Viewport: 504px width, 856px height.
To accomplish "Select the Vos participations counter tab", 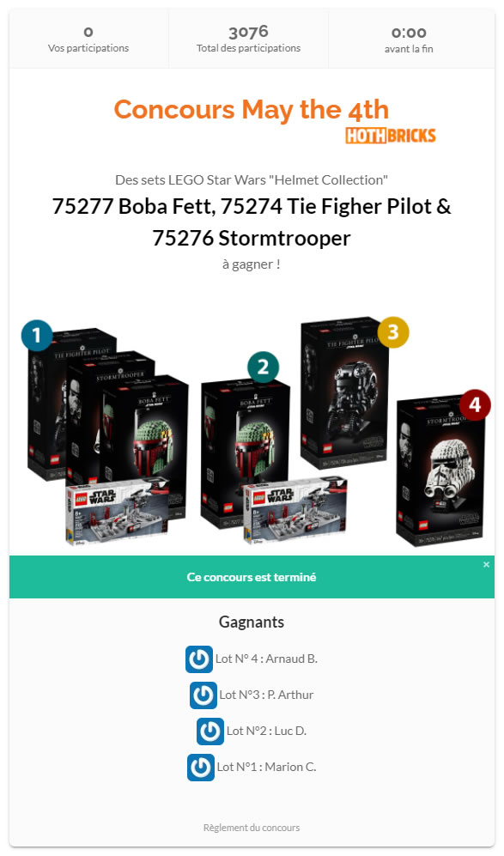I will 88,39.
